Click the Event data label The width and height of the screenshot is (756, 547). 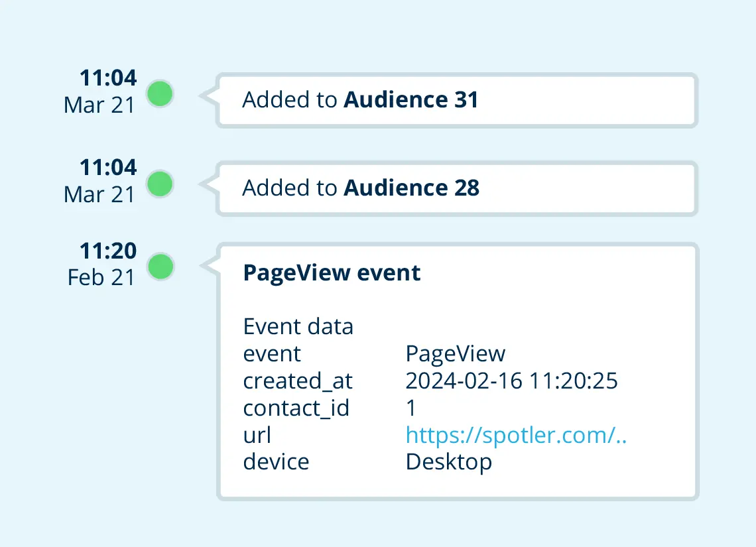click(298, 327)
